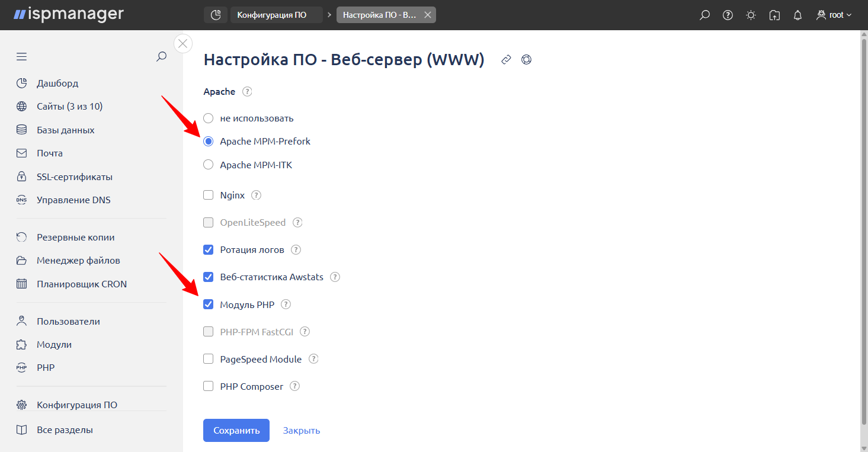The height and width of the screenshot is (452, 868).
Task: Open the sidebar menu search icon
Action: point(161,57)
